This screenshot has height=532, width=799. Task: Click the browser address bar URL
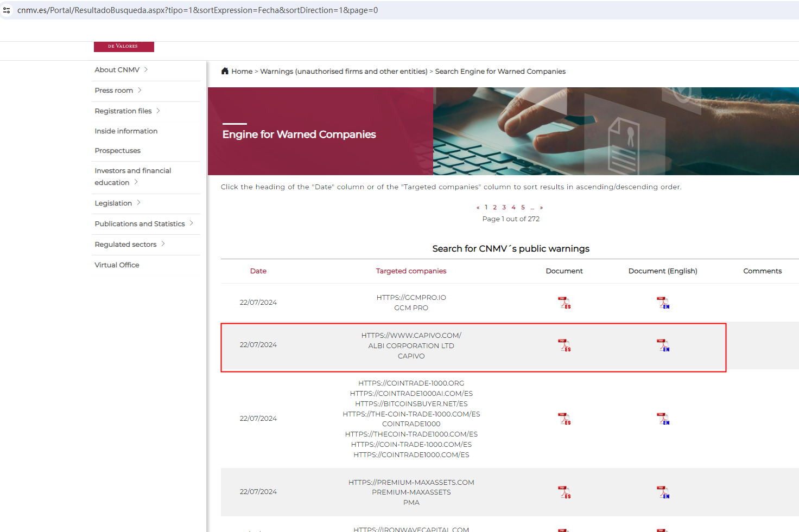[x=198, y=10]
